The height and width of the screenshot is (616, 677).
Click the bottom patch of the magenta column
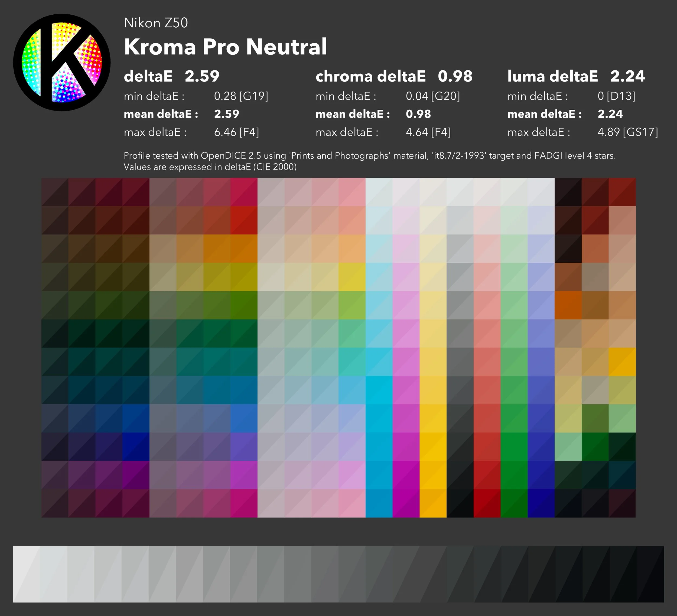tap(406, 503)
